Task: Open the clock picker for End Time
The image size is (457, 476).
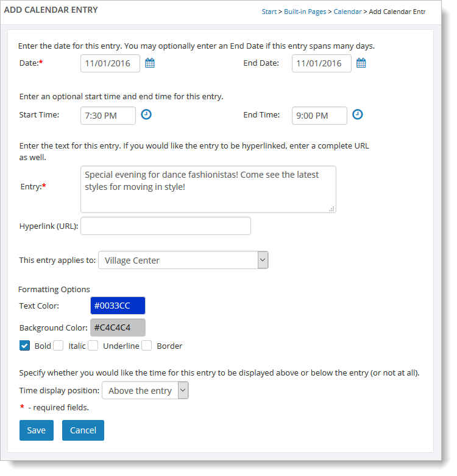Action: tap(358, 114)
